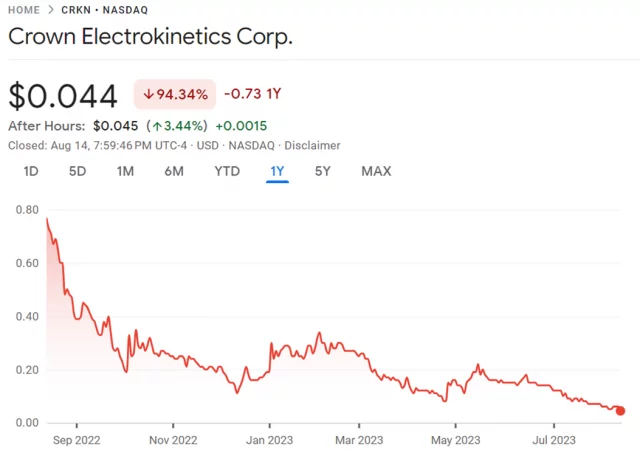Open the Disclaimer link
This screenshot has height=459, width=640.
tap(312, 146)
